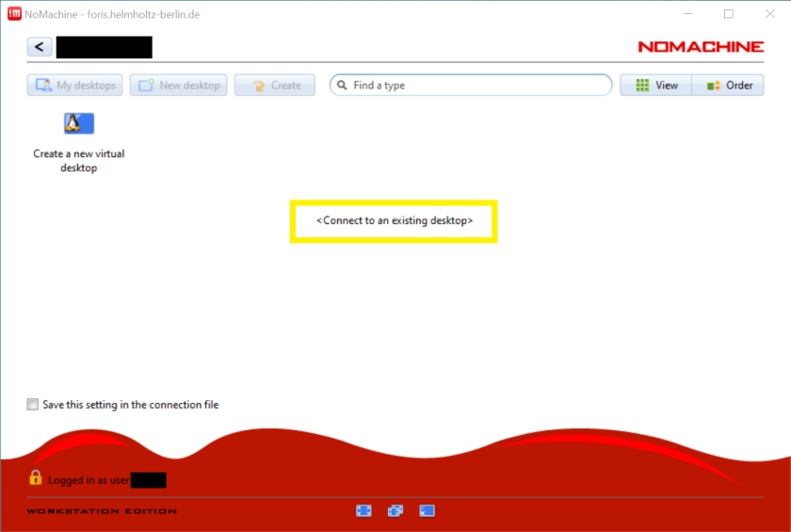
Task: Click the yellow padlock icon
Action: point(36,478)
